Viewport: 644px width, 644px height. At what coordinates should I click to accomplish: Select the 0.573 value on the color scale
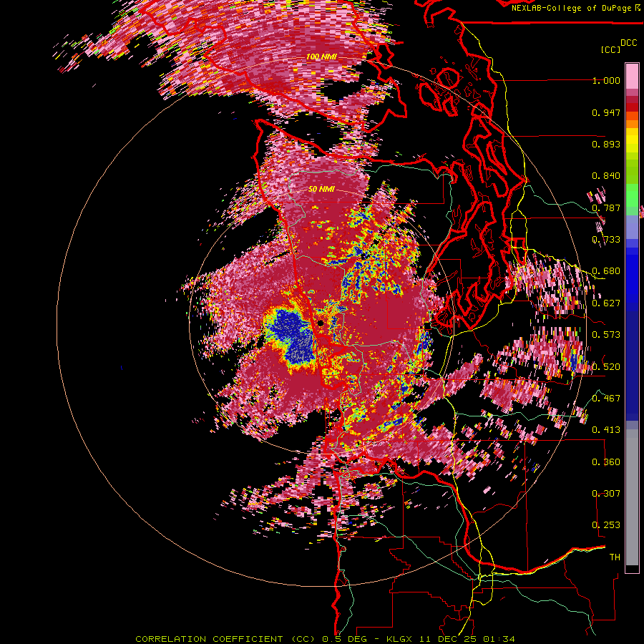(606, 334)
